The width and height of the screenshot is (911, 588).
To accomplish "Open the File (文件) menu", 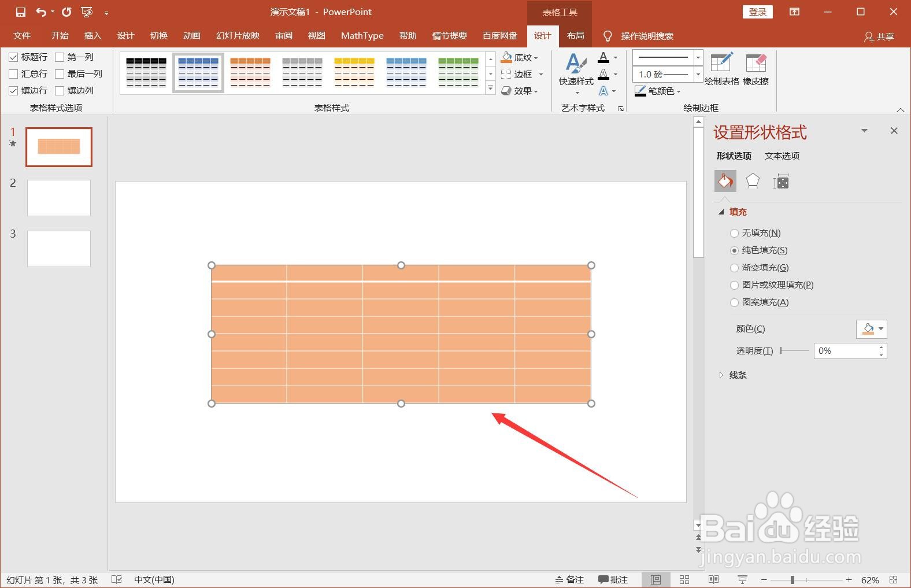I will click(22, 36).
